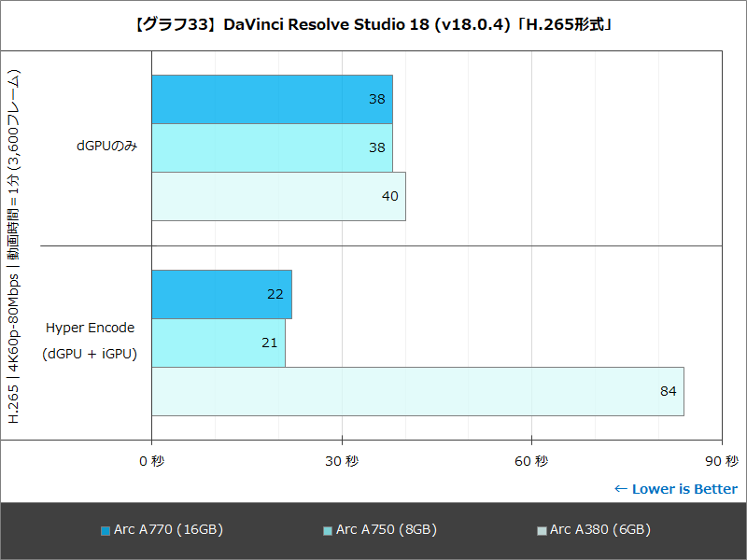The height and width of the screenshot is (560, 747).
Task: Click the Arc A750 (8GB) legend swatch
Action: 328,531
